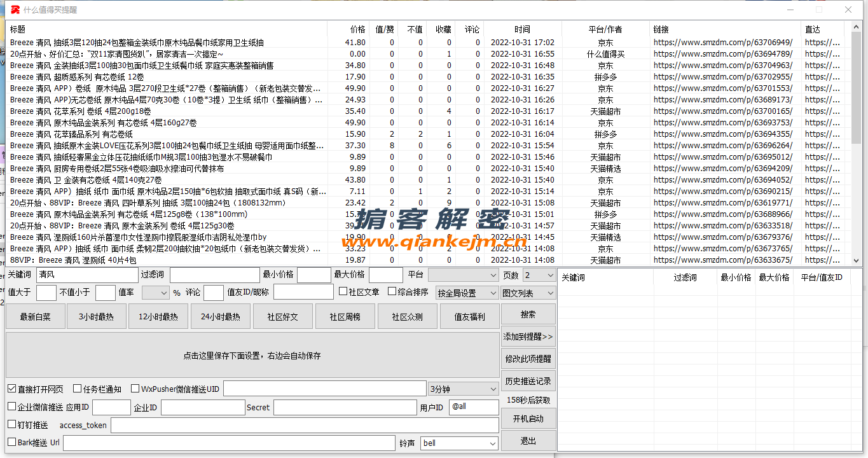This screenshot has height=458, width=868.
Task: Enable the 任务栏通知 checkbox
Action: pyautogui.click(x=78, y=389)
